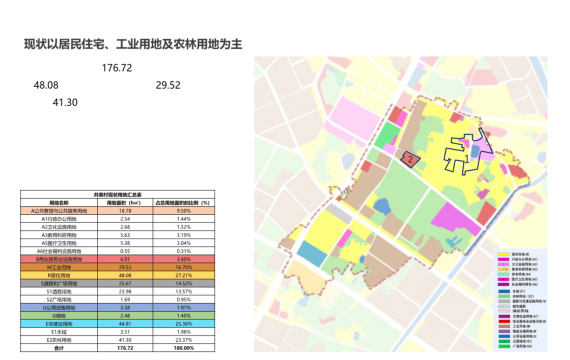570x360 pixels.
Task: Click the yellow residential legend swatch
Action: [x=503, y=254]
